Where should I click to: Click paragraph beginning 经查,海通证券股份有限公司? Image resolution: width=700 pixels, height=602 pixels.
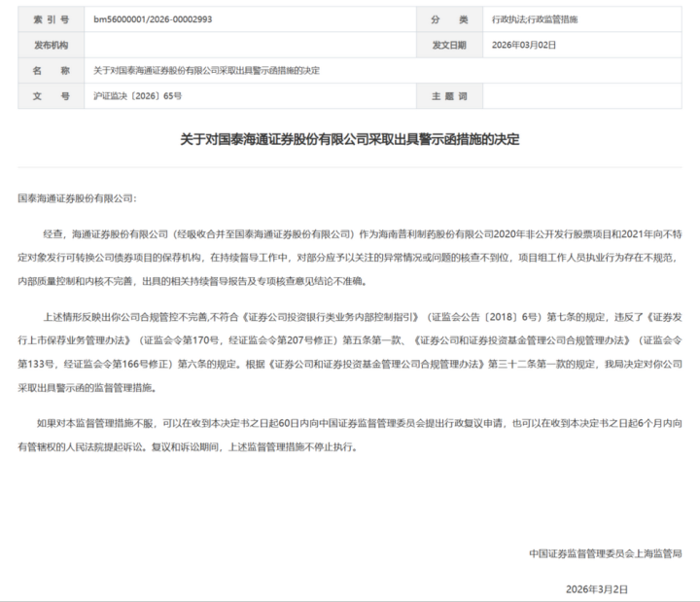pos(350,258)
